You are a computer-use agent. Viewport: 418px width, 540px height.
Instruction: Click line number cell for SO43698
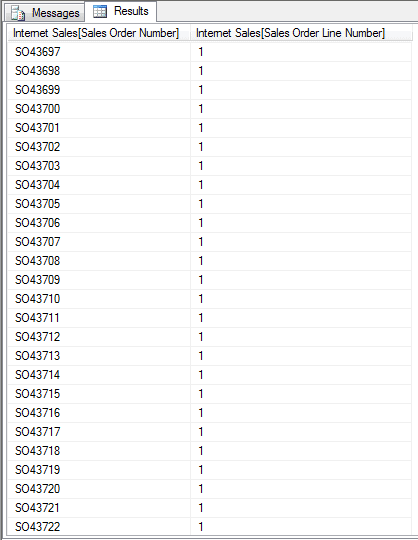click(301, 71)
